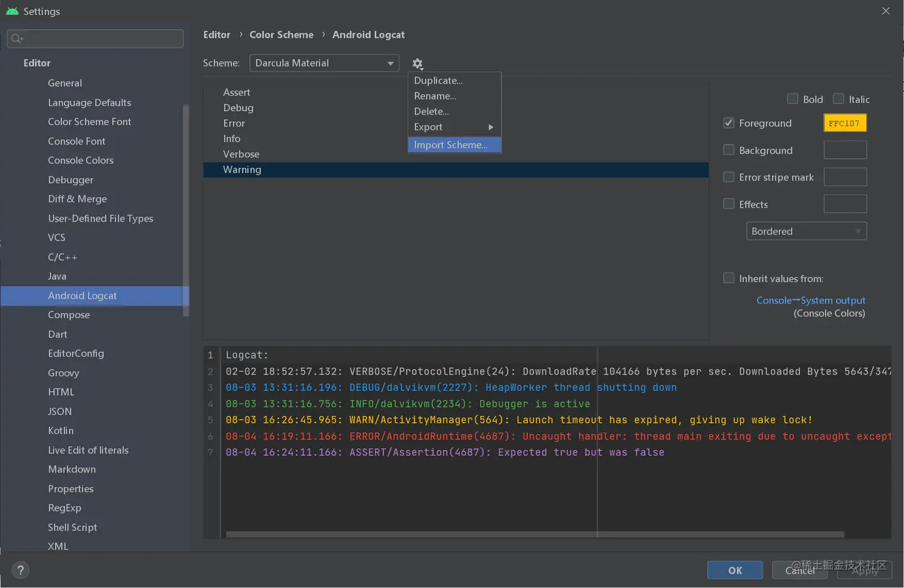
Task: Enable the Italic checkbox
Action: (x=839, y=99)
